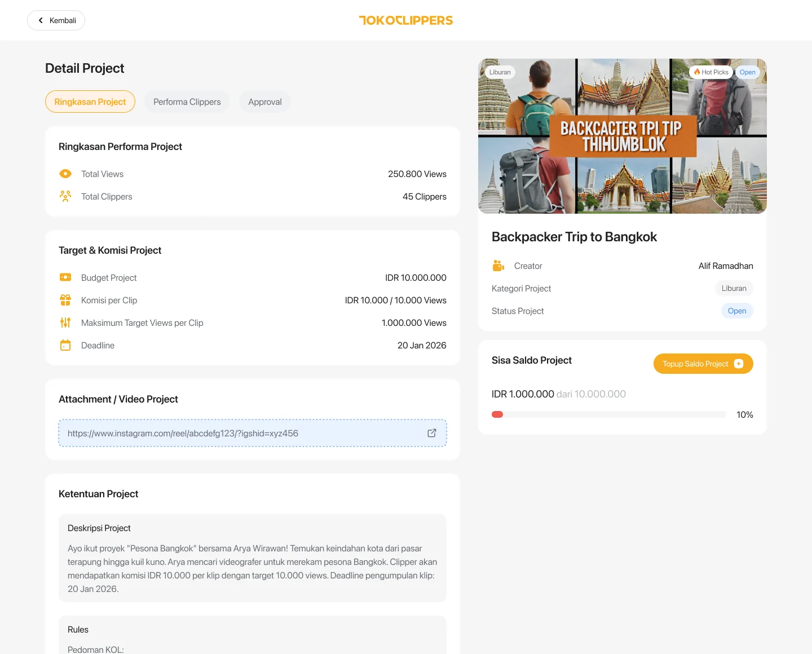Click the 250.800 Views value
The width and height of the screenshot is (812, 654).
pyautogui.click(x=417, y=174)
